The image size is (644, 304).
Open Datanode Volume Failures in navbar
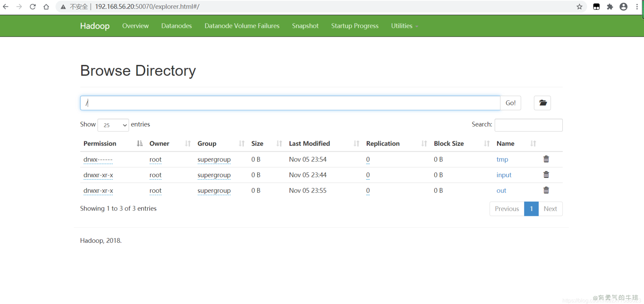(x=242, y=26)
